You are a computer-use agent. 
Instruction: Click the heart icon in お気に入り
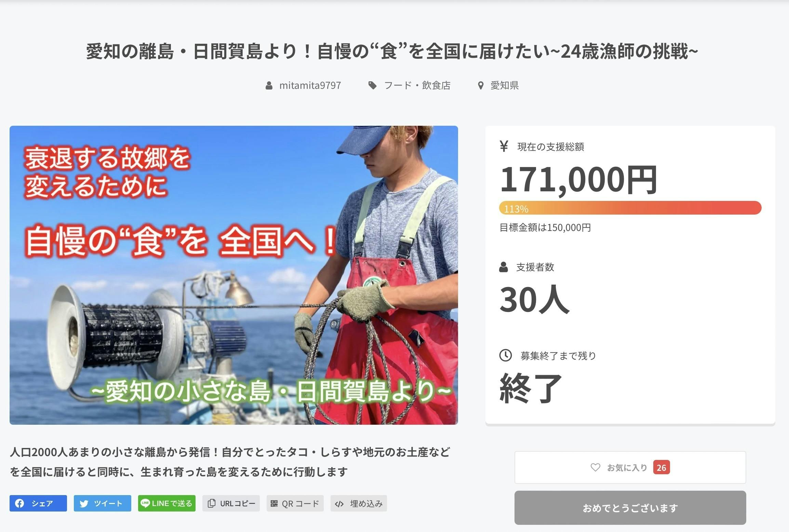tap(595, 467)
